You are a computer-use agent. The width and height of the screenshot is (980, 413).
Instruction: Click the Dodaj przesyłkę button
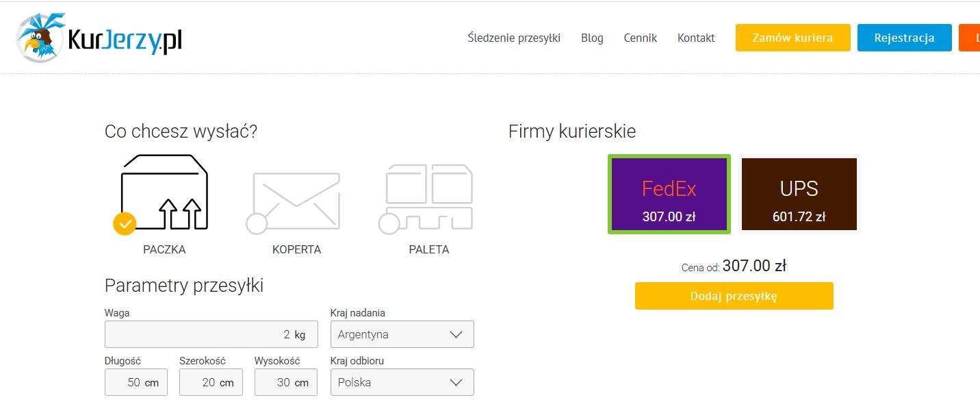click(x=734, y=296)
